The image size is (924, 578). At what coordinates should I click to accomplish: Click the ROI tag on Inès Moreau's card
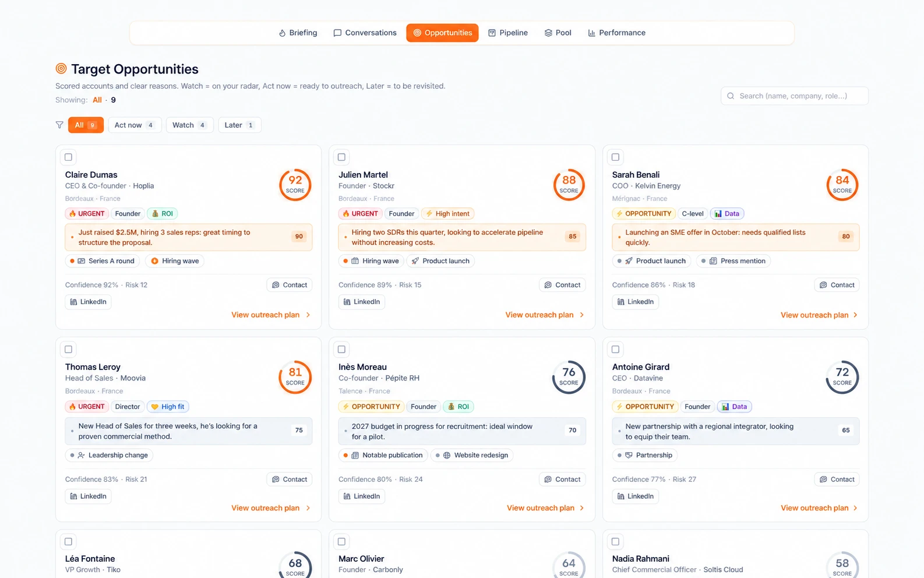pos(459,407)
